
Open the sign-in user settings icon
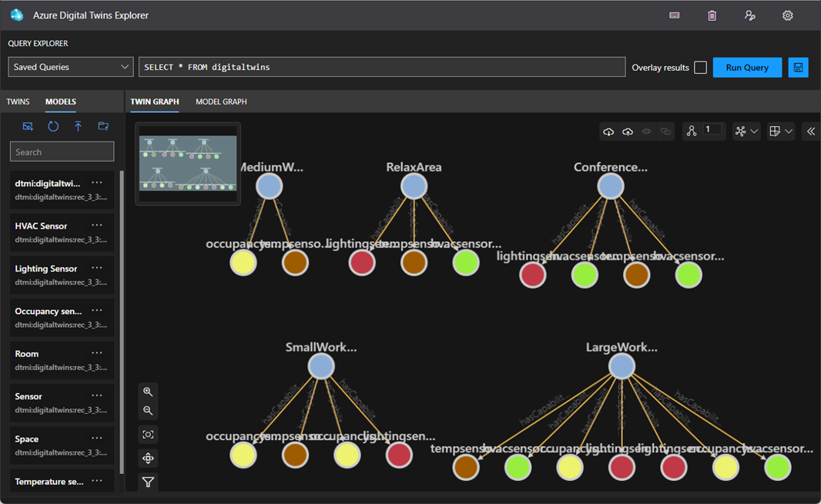(x=750, y=15)
